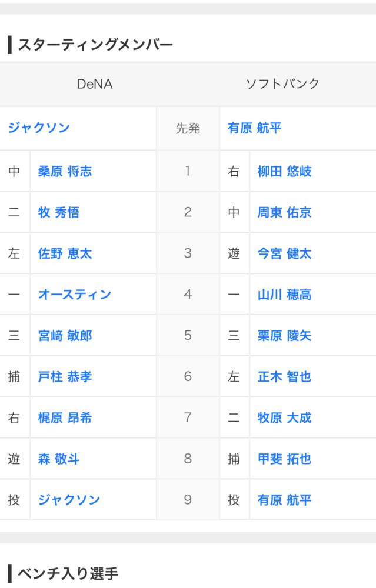Viewport: 376px width, 588px height.
Task: Open 牧原 大成 profile
Action: (x=284, y=417)
